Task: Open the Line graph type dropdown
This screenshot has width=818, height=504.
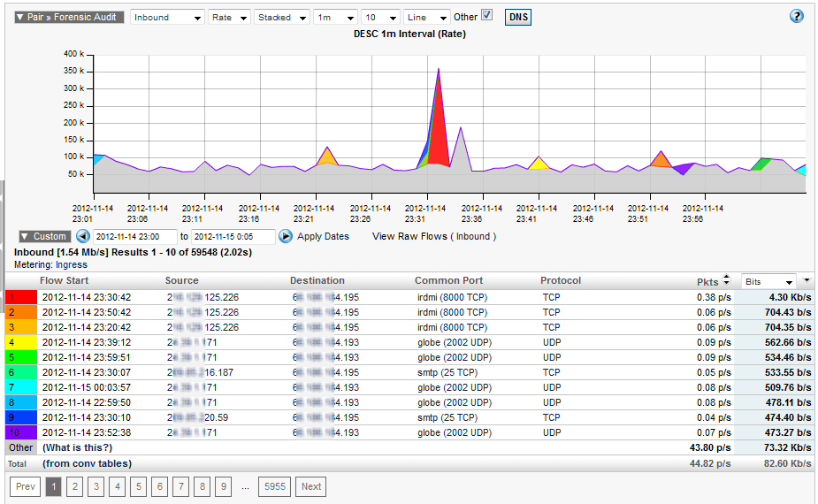Action: pos(427,17)
